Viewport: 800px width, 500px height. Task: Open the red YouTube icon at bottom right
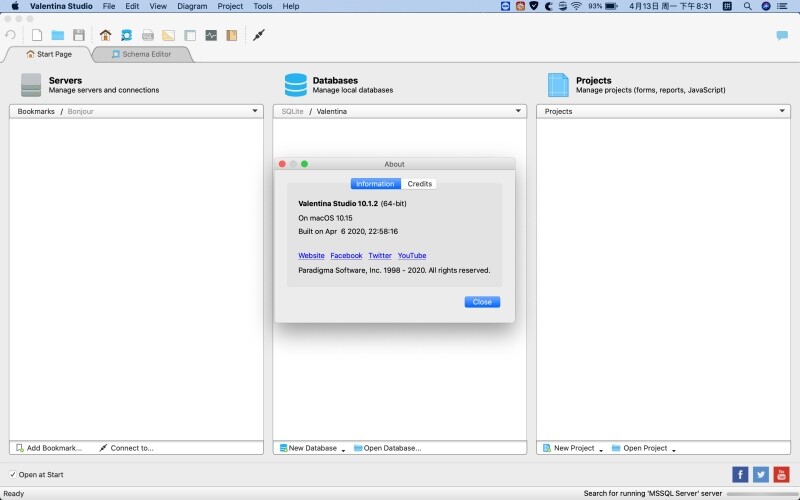coord(781,474)
